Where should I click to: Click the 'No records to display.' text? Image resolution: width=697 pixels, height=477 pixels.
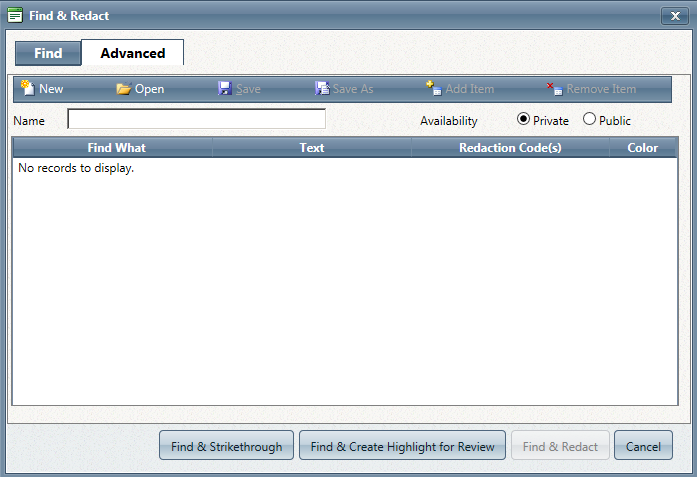coord(76,168)
